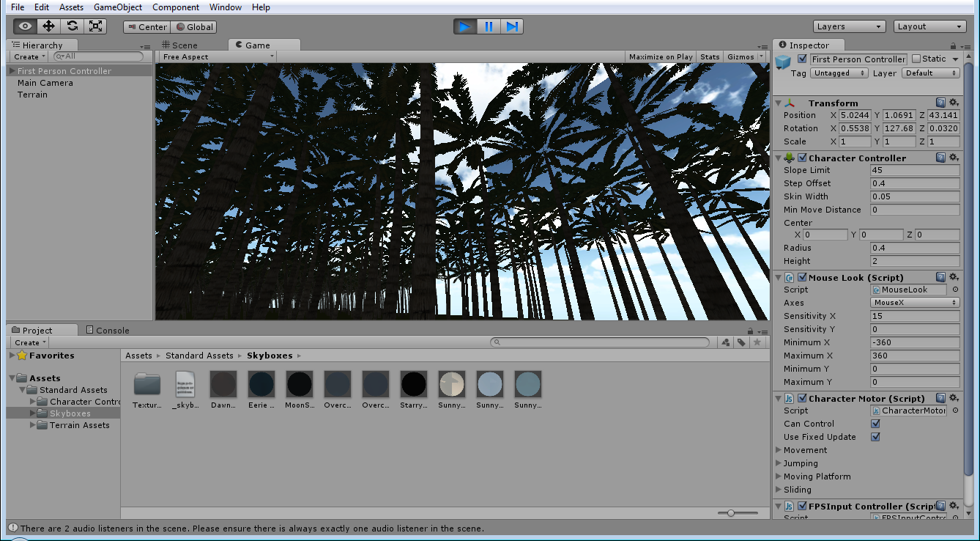Open the File menu
This screenshot has height=541, width=980.
tap(18, 7)
